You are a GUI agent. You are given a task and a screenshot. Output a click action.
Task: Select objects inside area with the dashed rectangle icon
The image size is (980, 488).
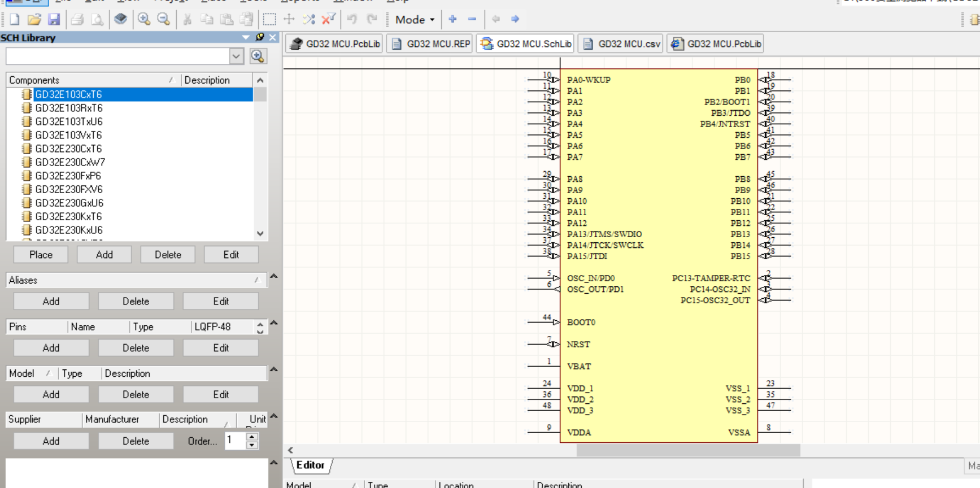pos(269,19)
